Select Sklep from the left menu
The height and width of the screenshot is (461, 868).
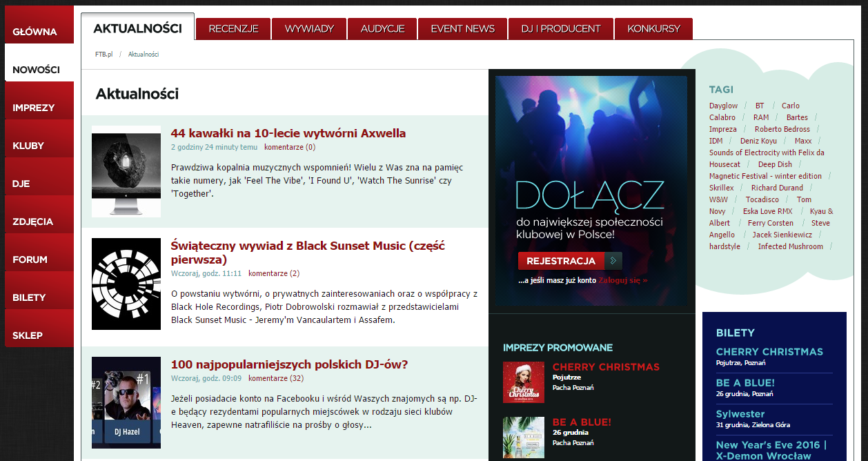tap(28, 335)
